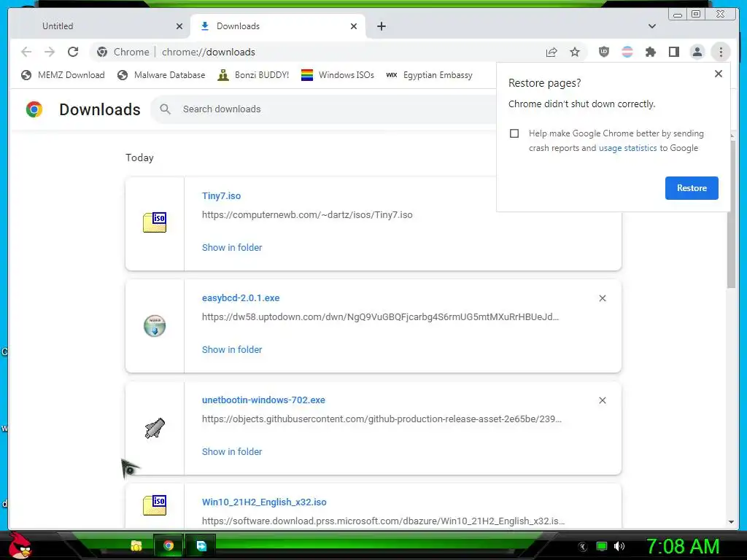Click the volume speaker tray icon
747x560 pixels.
619,546
